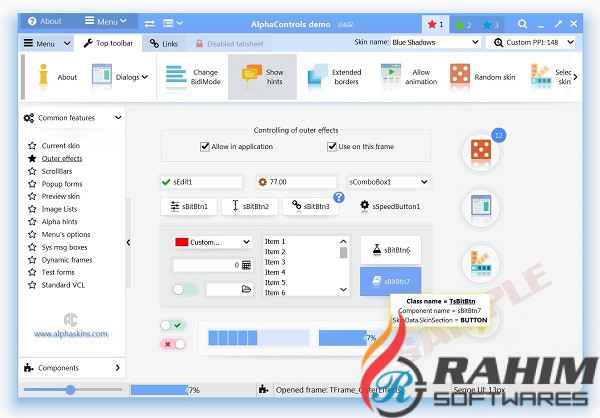Viewport: 600px width, 418px height.
Task: Click the Allow animation toolbar icon
Action: pos(391,76)
